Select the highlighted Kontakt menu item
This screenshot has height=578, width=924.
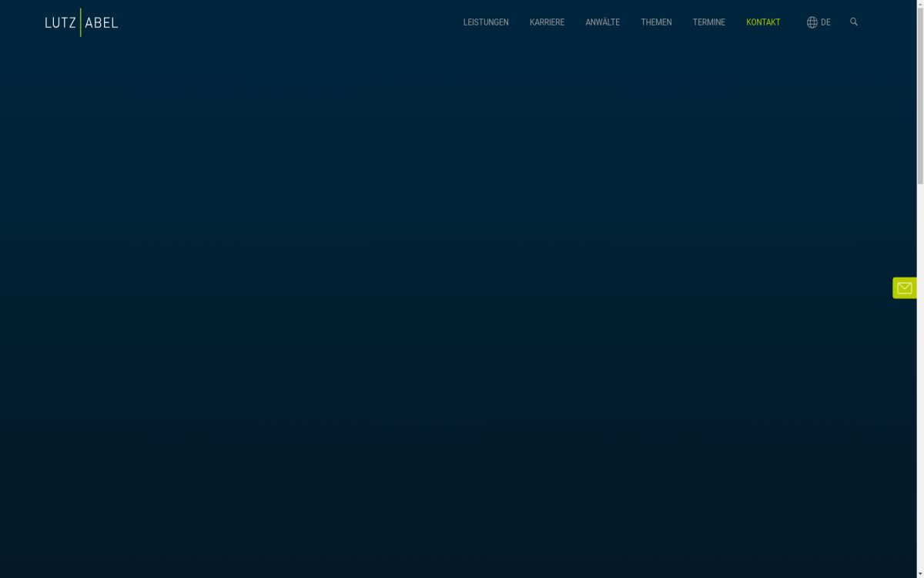click(762, 22)
